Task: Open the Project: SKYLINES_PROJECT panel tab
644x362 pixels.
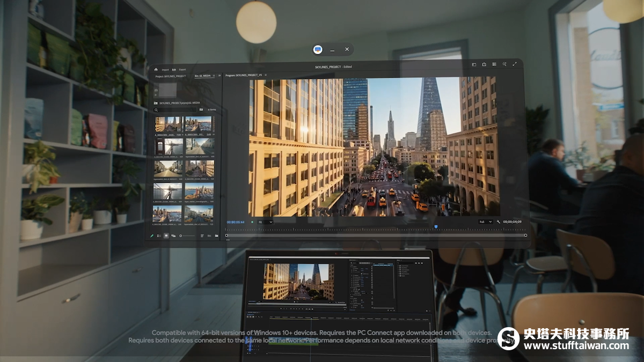Action: 171,76
